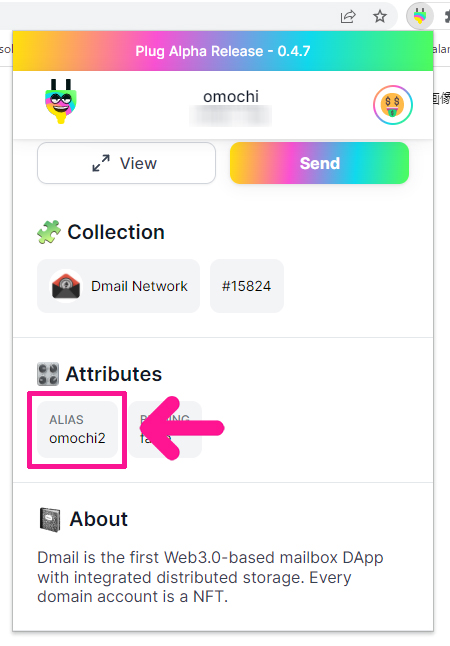Open the money-face account avatar

pyautogui.click(x=393, y=105)
